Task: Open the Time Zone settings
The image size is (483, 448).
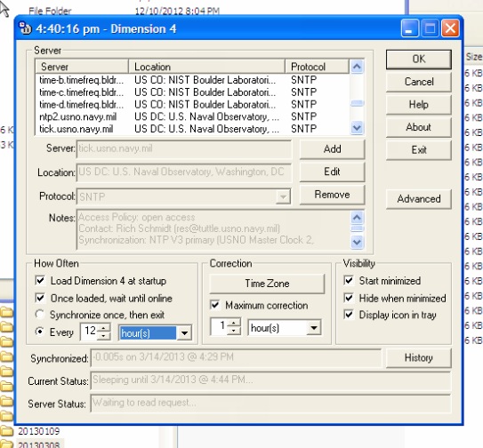Action: point(267,284)
